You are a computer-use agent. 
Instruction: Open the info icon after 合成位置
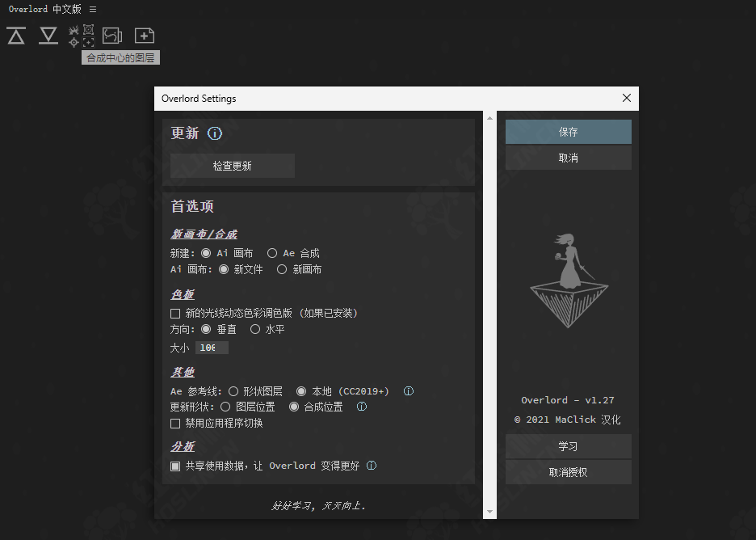tap(362, 407)
